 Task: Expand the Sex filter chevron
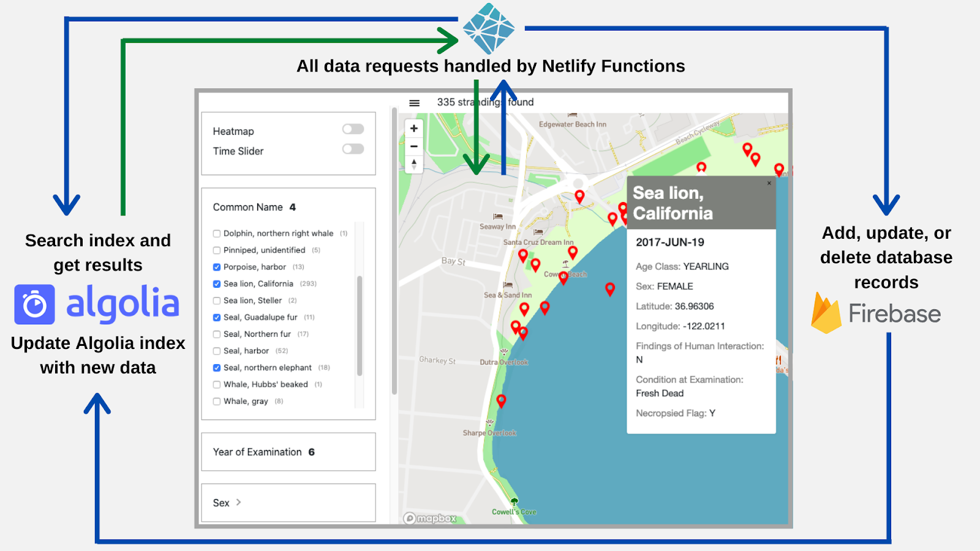click(x=239, y=502)
